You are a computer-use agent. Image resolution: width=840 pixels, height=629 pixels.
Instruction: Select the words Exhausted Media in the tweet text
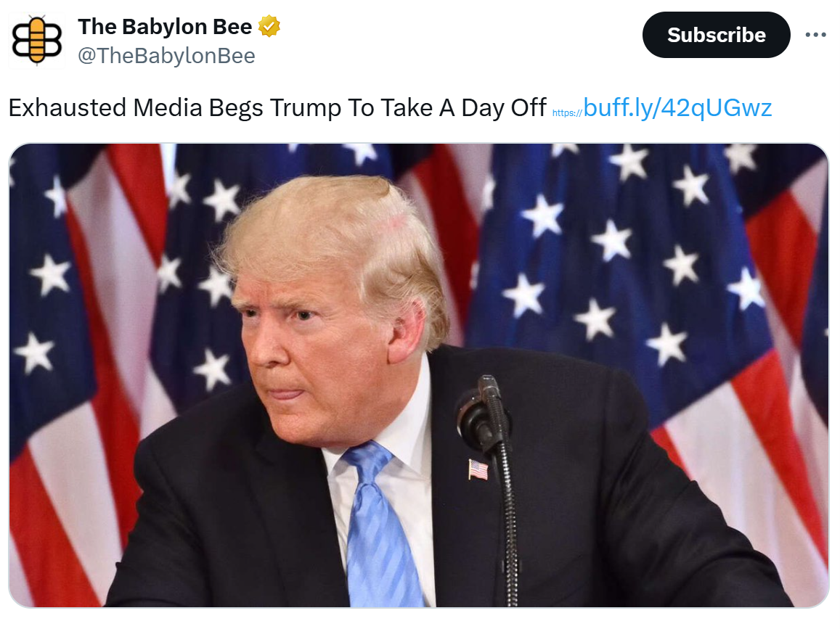[105, 107]
